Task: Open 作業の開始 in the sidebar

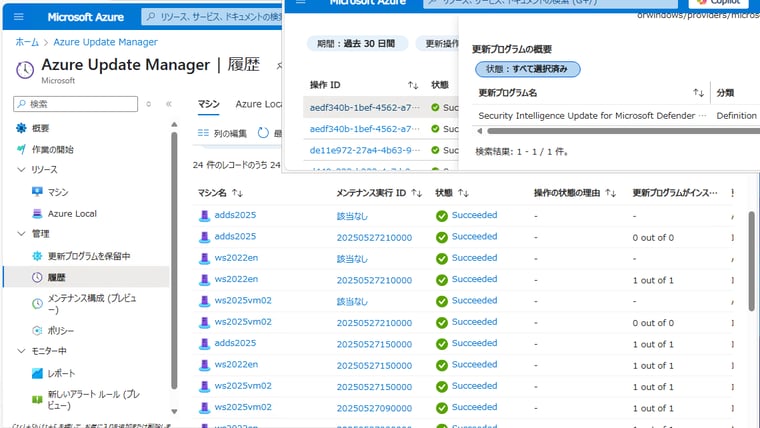Action: coord(52,149)
